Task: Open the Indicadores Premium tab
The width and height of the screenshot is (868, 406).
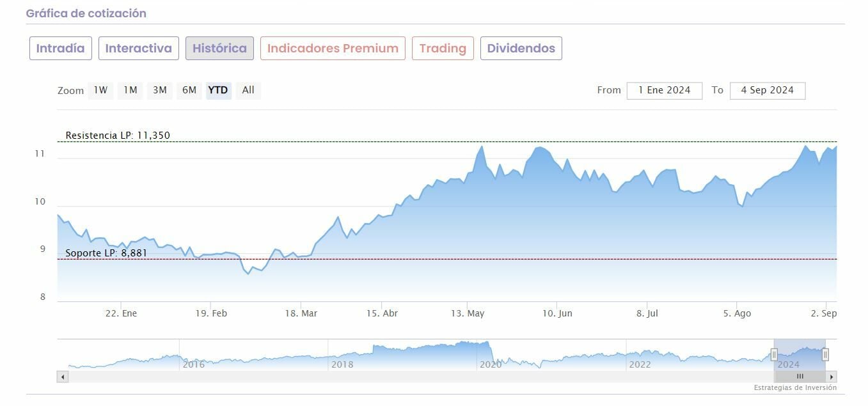Action: [333, 49]
